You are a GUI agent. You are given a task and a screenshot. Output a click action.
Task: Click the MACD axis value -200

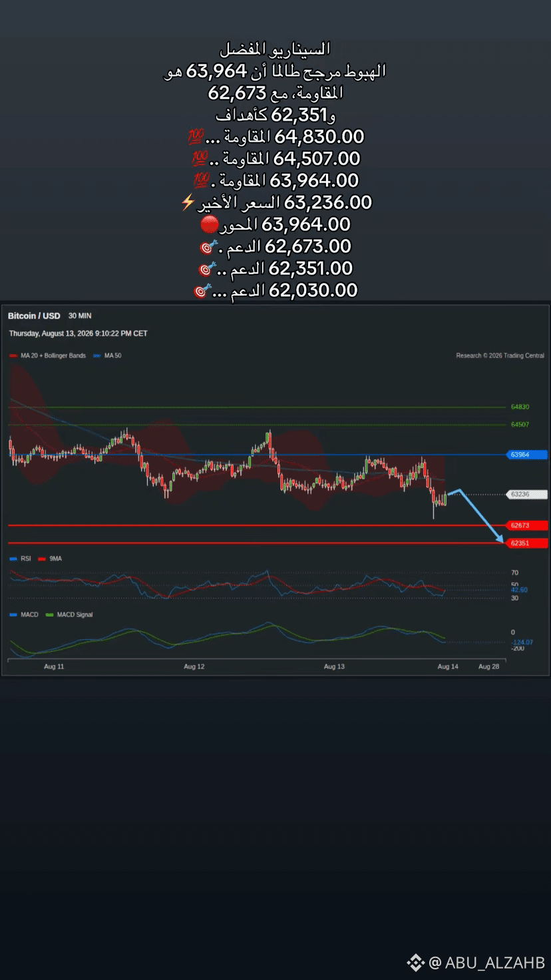click(x=517, y=648)
